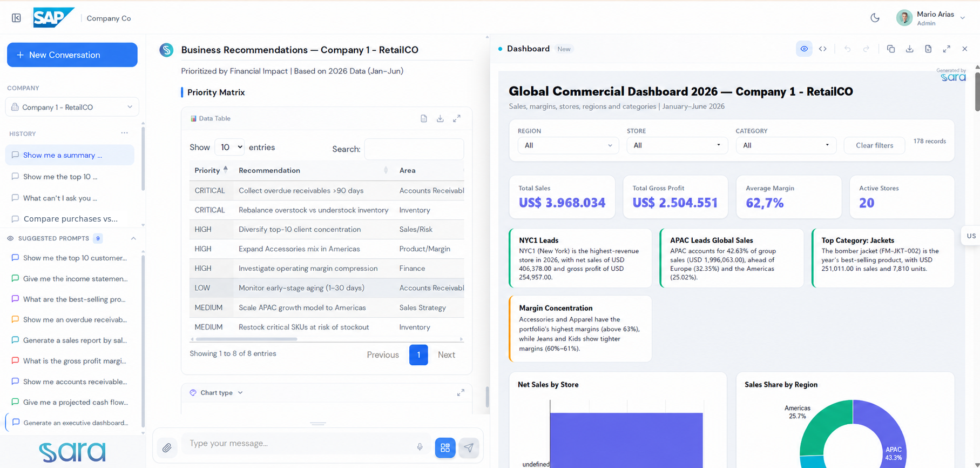The width and height of the screenshot is (980, 468).
Task: Open the "What can't I ask you" conversation
Action: tap(70, 198)
